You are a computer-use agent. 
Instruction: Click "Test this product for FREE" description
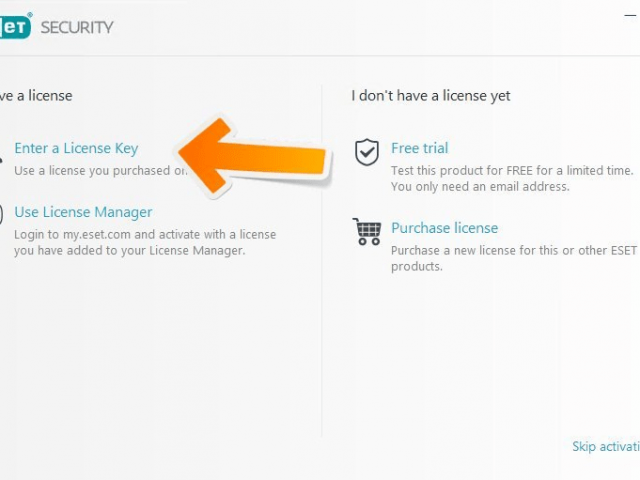click(512, 170)
